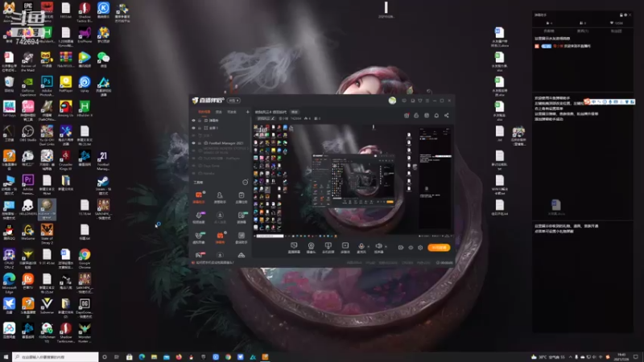Screen dimensions: 644x362
Task: Click the stream preview canvas
Action: 353,180
